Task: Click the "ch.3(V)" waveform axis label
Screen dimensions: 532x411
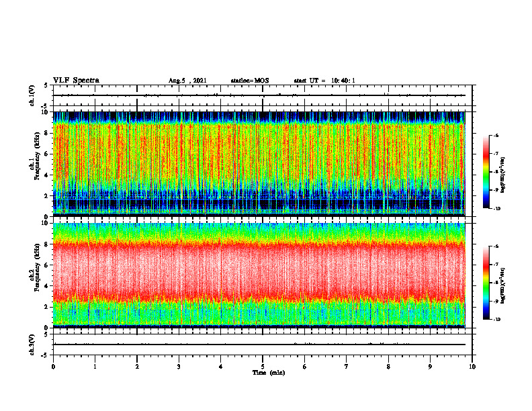Action: point(32,345)
